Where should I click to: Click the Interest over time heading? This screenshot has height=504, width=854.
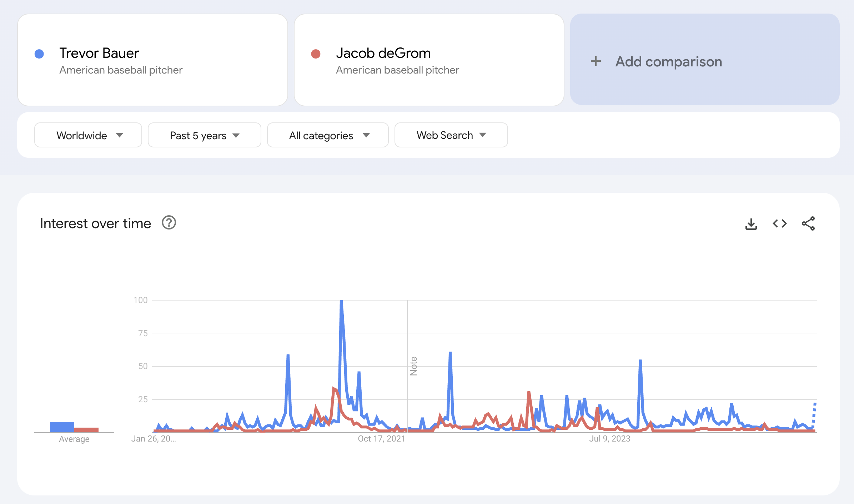tap(95, 223)
